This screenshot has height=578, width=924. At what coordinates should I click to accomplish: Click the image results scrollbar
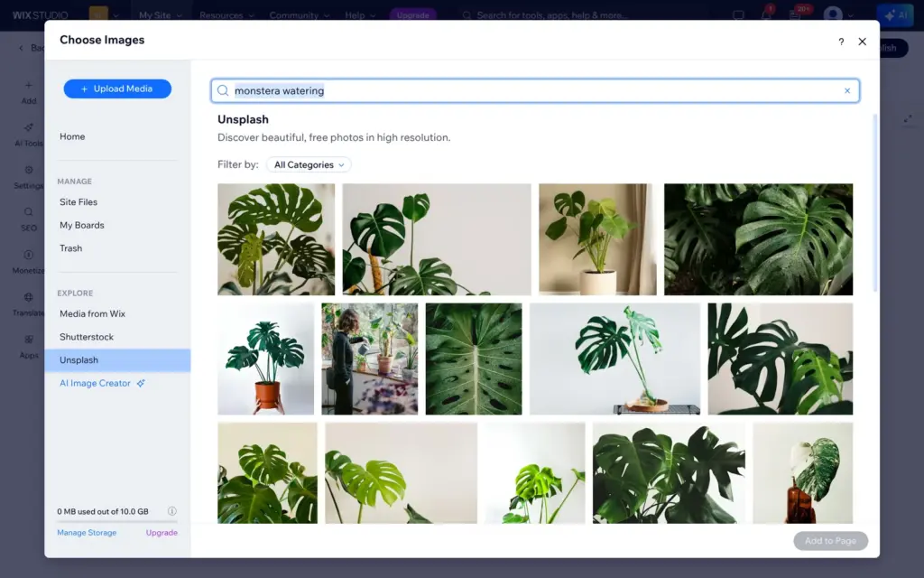coord(875,203)
